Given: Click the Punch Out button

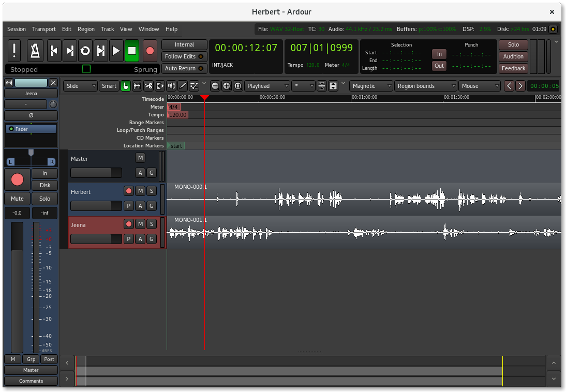Looking at the screenshot, I should click(x=439, y=66).
